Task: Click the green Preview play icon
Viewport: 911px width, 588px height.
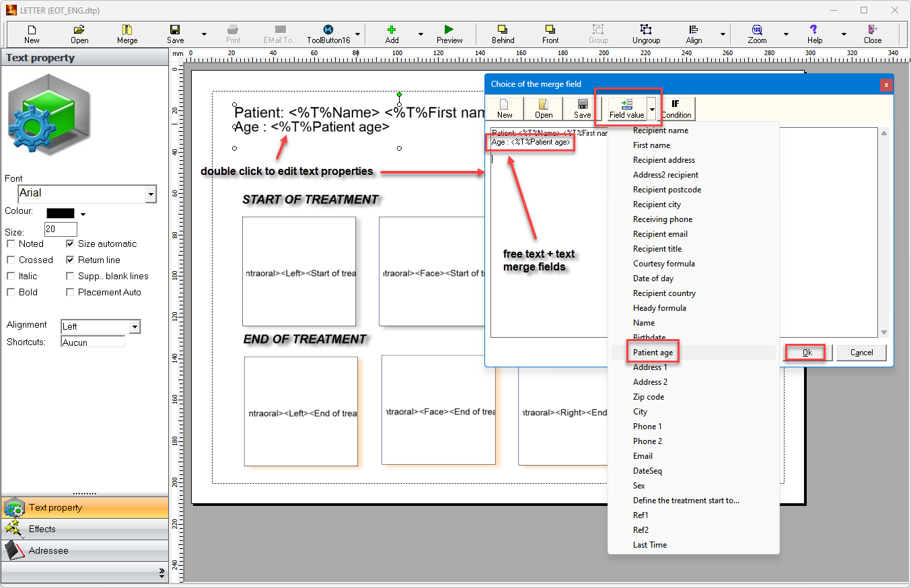Action: (x=449, y=30)
